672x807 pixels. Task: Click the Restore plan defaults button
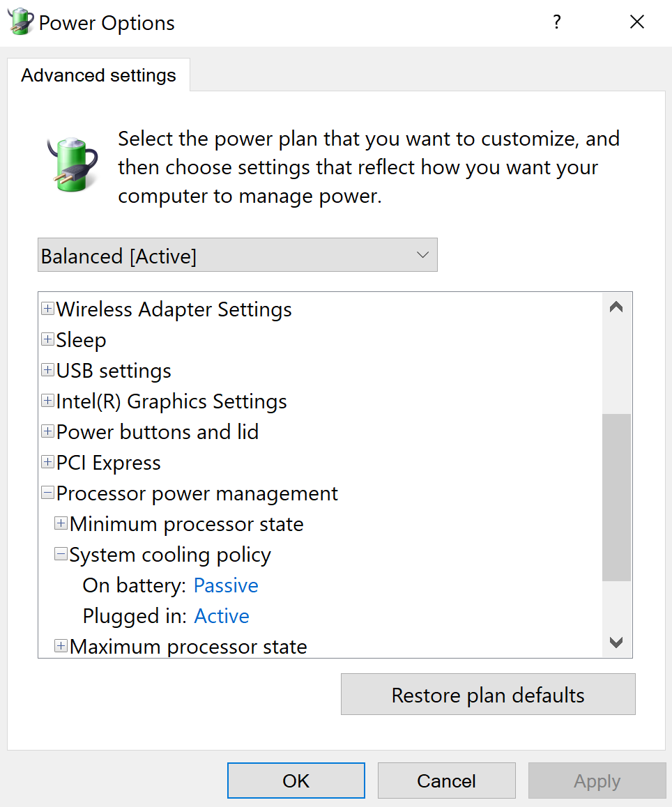click(x=488, y=694)
